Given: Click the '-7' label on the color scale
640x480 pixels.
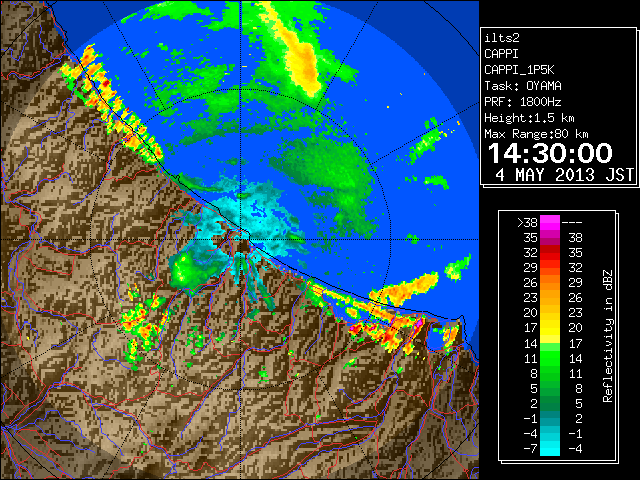Looking at the screenshot, I should (x=530, y=449).
